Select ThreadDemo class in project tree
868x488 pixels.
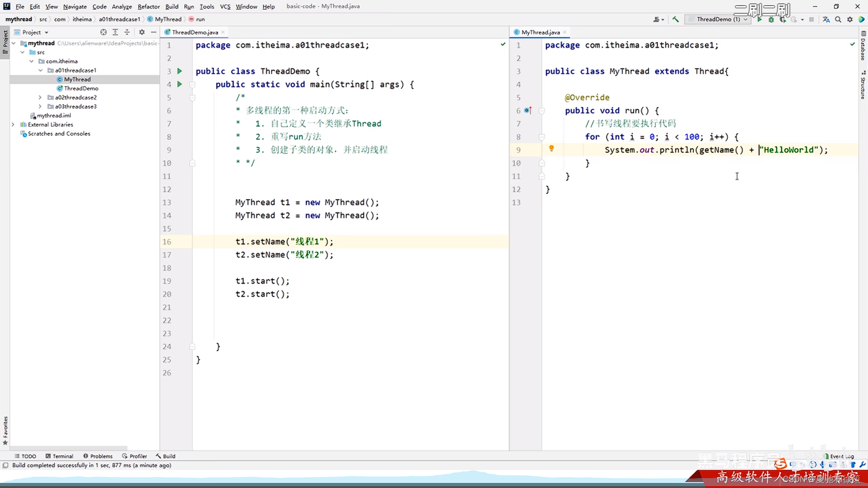pos(81,88)
